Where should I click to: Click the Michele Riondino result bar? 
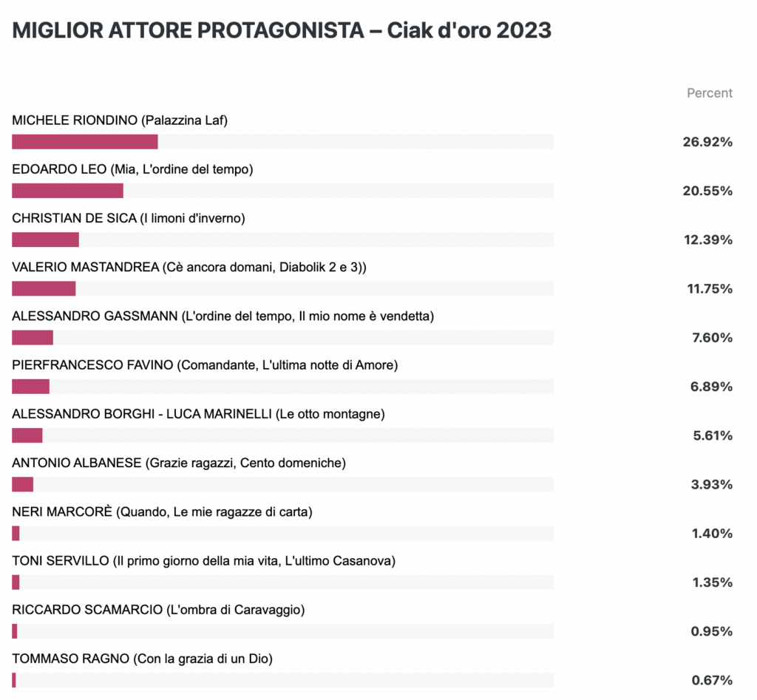283,142
